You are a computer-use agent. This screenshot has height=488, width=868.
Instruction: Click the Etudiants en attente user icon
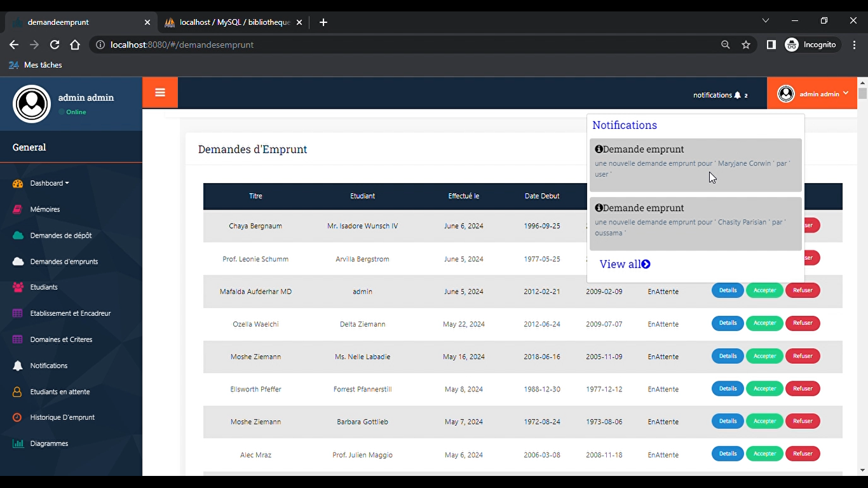[x=18, y=392]
